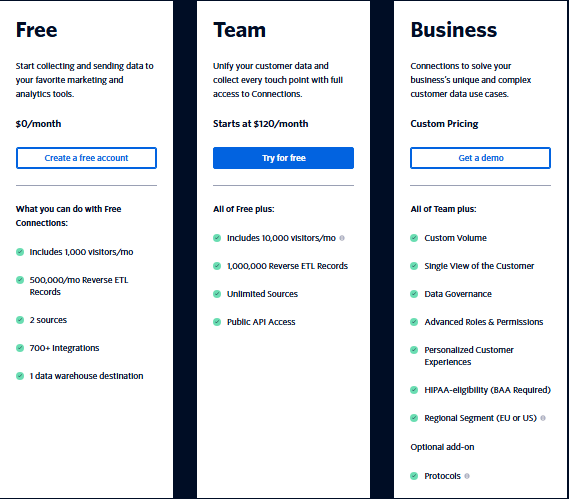Click the Optional add-on label
569x499 pixels.
pos(442,447)
